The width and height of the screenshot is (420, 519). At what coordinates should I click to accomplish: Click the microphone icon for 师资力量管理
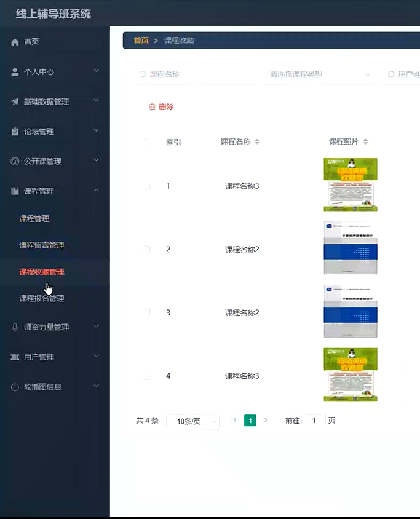pos(15,327)
